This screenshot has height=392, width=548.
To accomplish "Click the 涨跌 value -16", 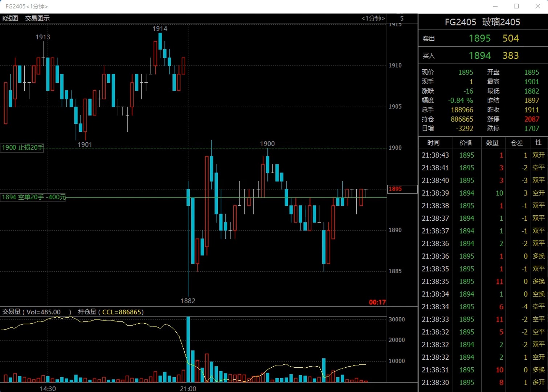I will pyautogui.click(x=468, y=91).
